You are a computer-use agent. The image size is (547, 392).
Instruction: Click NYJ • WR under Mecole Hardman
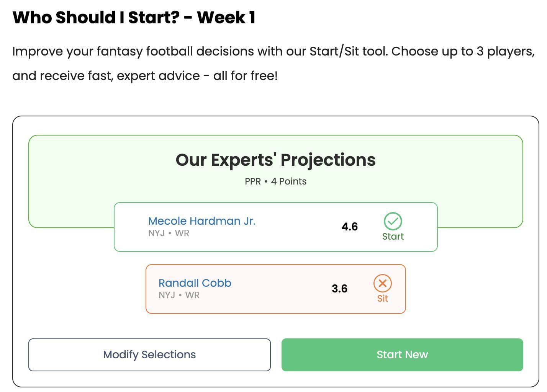click(x=169, y=233)
